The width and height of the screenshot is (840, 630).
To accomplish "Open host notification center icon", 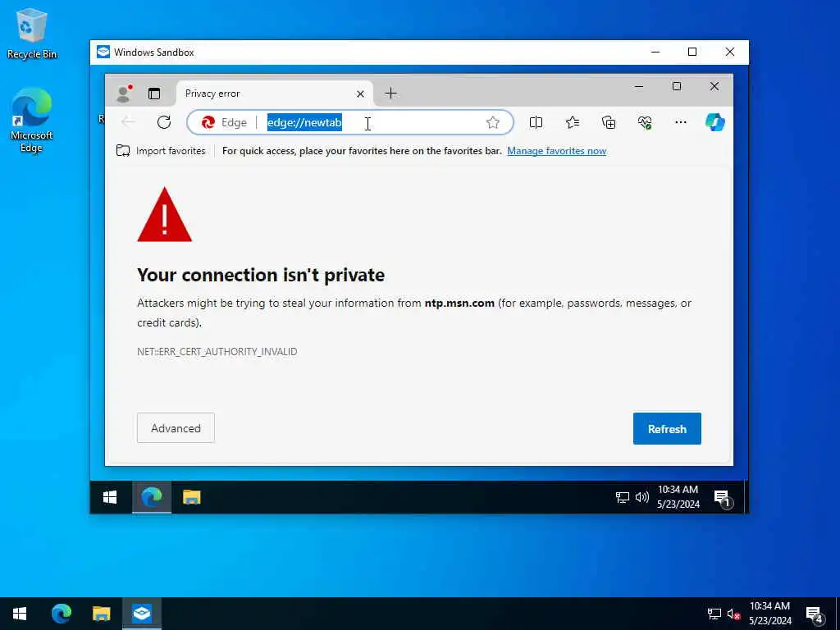I will tap(815, 614).
